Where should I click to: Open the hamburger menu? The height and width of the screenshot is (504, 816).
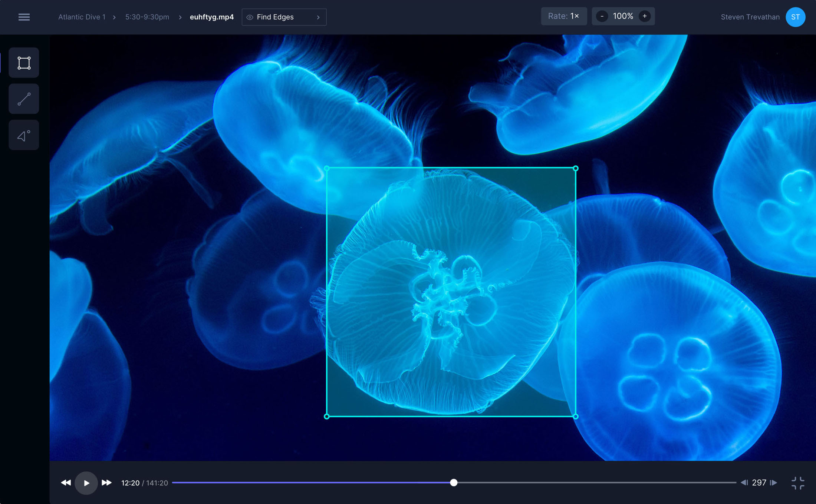click(x=24, y=17)
